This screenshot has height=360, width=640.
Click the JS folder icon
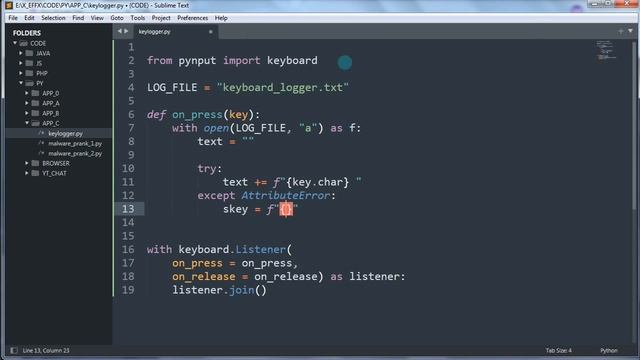(29, 63)
